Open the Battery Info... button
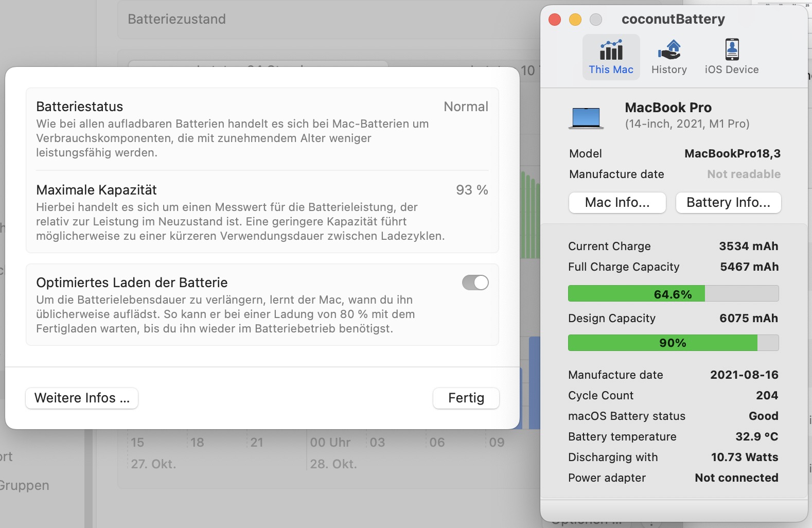812x528 pixels. tap(728, 202)
